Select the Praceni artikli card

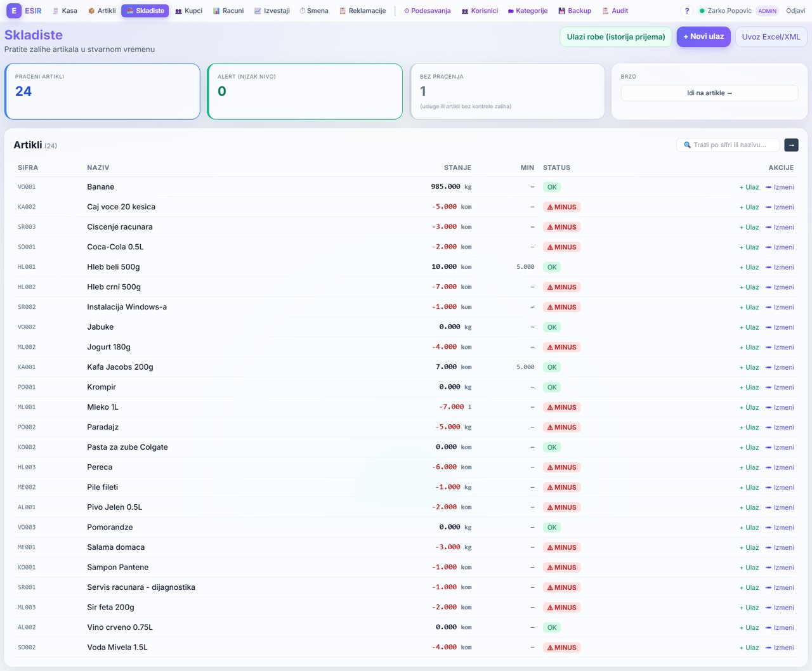click(102, 91)
